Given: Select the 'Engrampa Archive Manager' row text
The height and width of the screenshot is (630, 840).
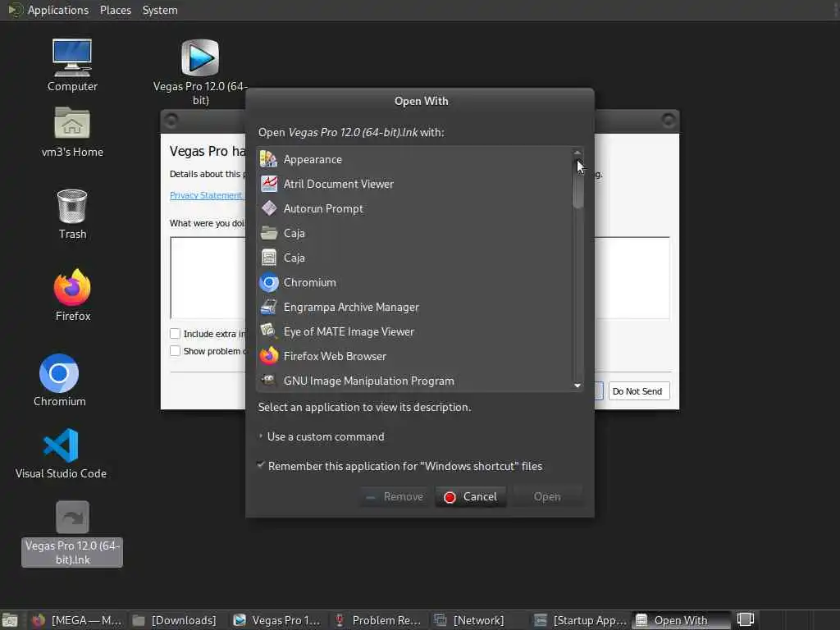Looking at the screenshot, I should [351, 307].
